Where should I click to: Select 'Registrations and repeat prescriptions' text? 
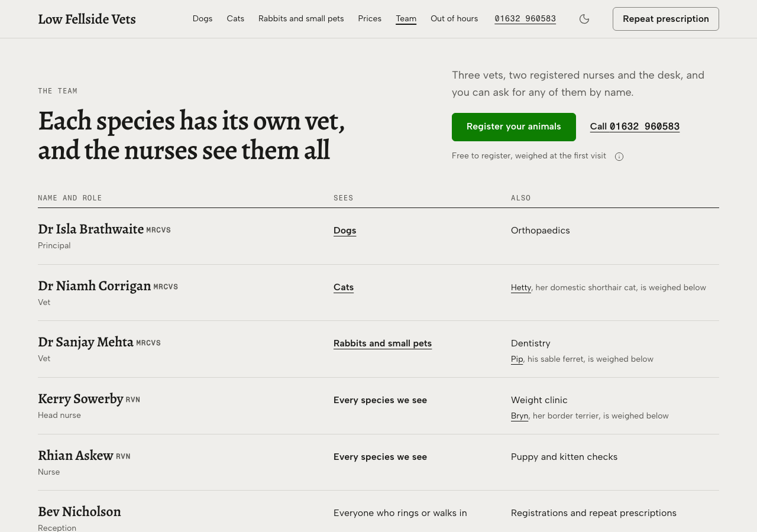(594, 513)
